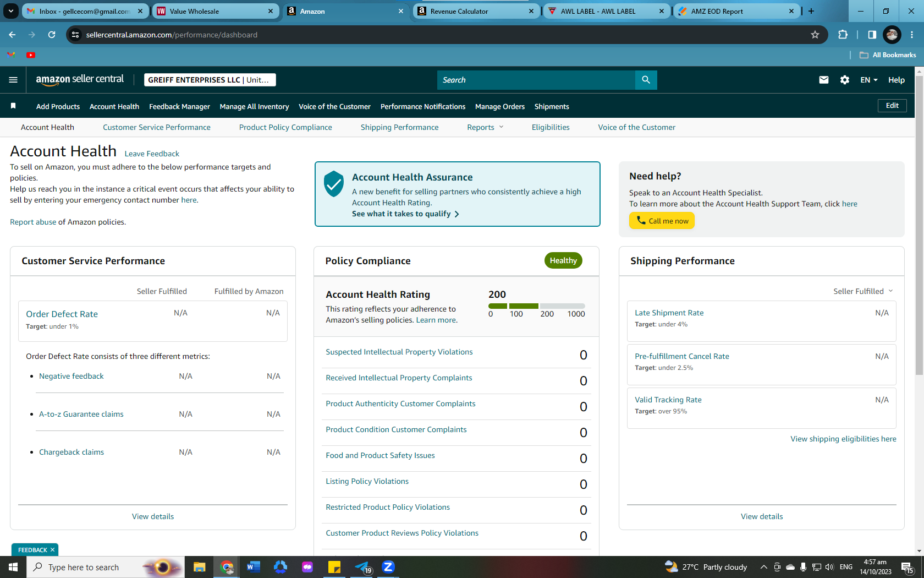This screenshot has width=924, height=578.
Task: Click the Account Health Rating progress bar
Action: tap(536, 306)
